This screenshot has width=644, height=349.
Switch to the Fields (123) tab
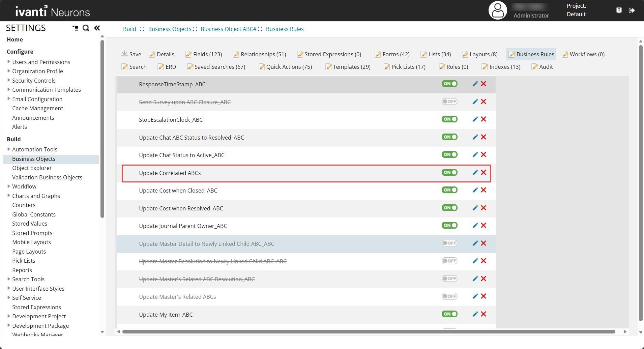(204, 54)
